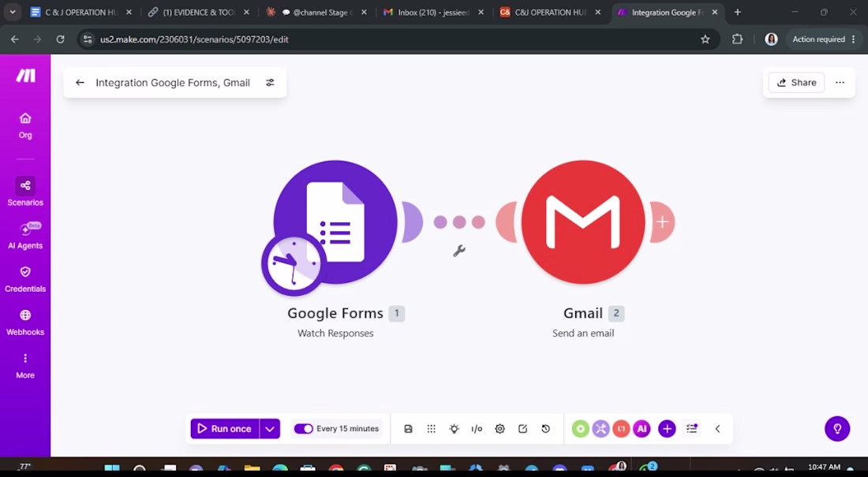
Task: Open the checklist icon in bottom toolbar
Action: tap(691, 429)
